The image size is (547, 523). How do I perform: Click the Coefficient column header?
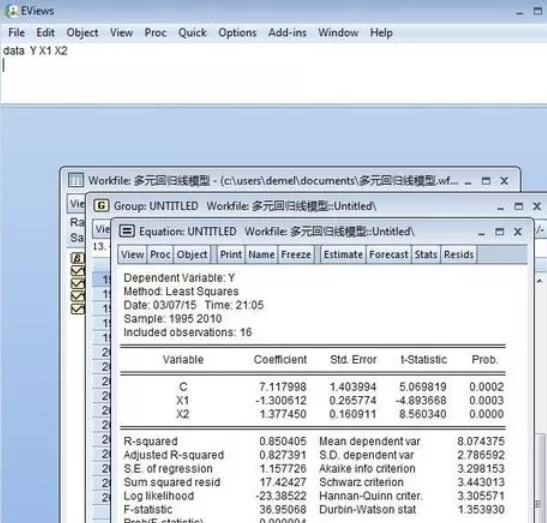(280, 360)
